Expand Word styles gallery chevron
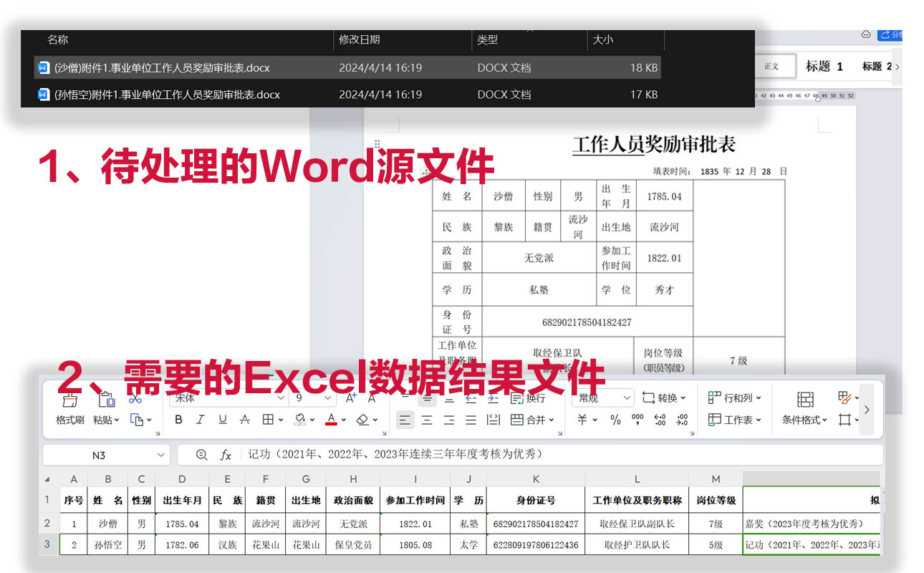 897,67
